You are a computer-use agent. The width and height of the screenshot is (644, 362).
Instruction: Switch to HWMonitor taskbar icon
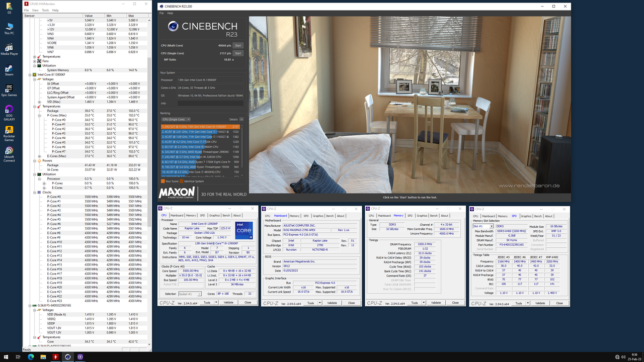click(55, 356)
